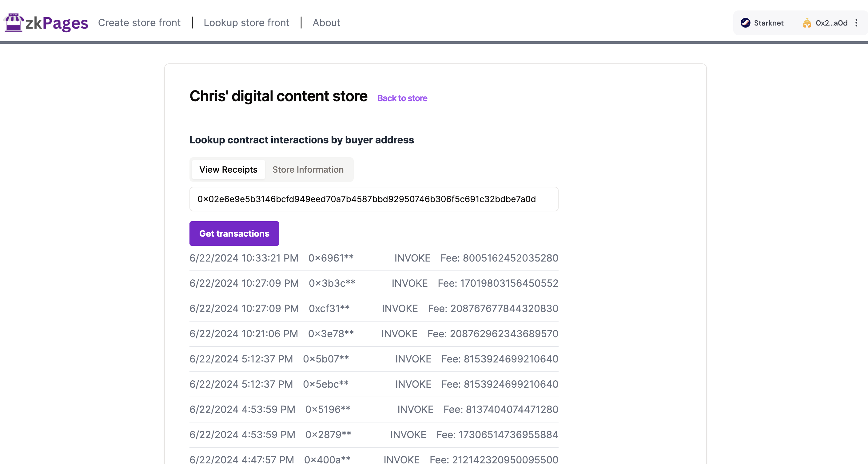Open transaction 0x6961** row
Viewport: 868px width, 464px height.
[x=331, y=258]
